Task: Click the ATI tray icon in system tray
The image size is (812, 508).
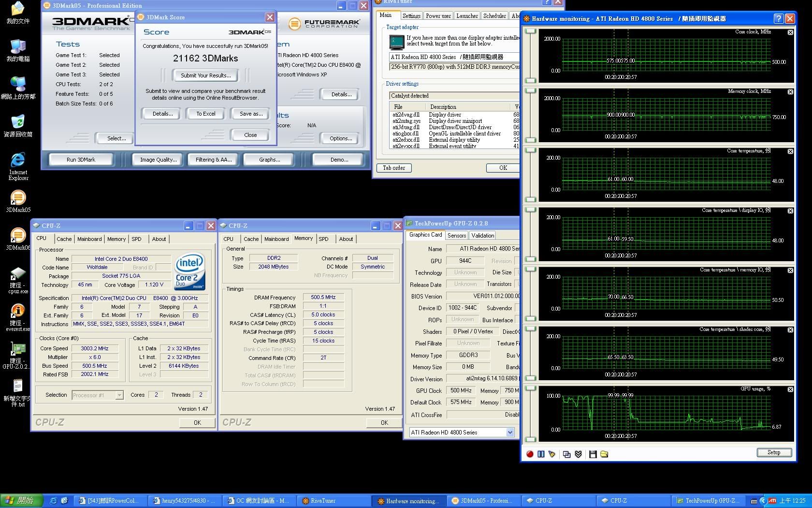Action: tap(773, 501)
